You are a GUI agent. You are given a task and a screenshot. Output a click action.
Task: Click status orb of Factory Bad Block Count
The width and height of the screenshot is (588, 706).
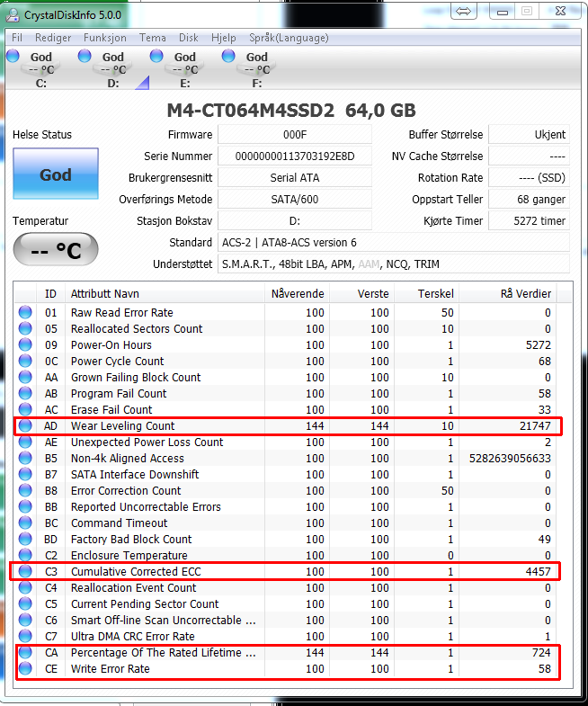pos(25,539)
